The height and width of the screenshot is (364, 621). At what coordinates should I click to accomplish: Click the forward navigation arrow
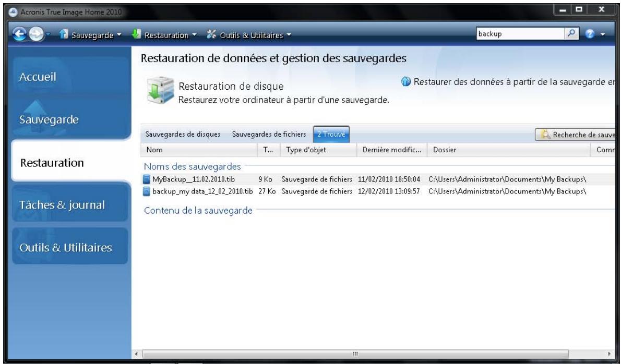[x=37, y=34]
